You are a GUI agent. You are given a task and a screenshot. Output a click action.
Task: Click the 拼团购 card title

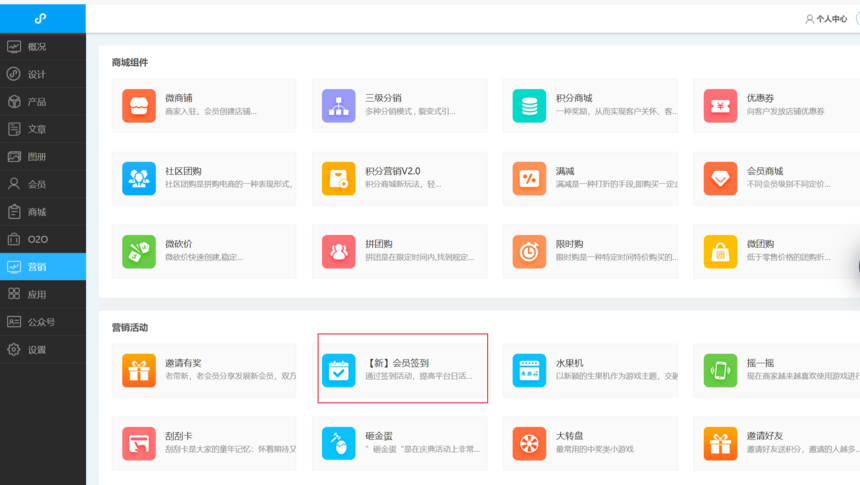pos(379,244)
